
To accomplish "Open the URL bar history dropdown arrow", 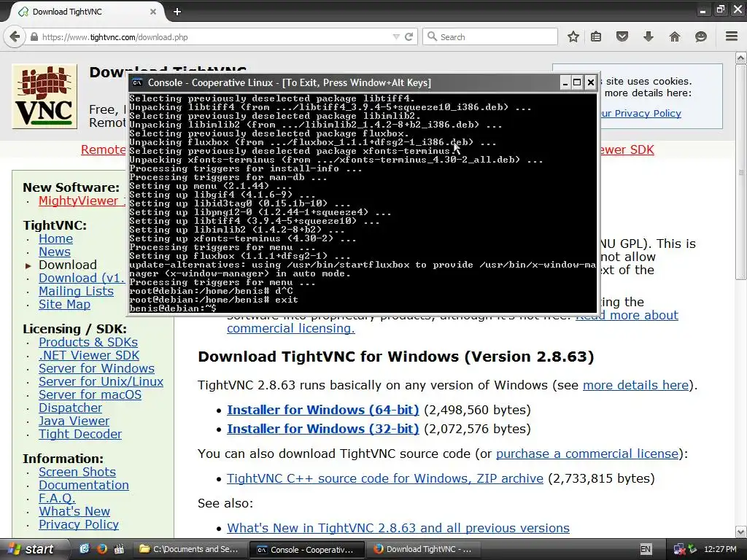I will click(x=396, y=36).
